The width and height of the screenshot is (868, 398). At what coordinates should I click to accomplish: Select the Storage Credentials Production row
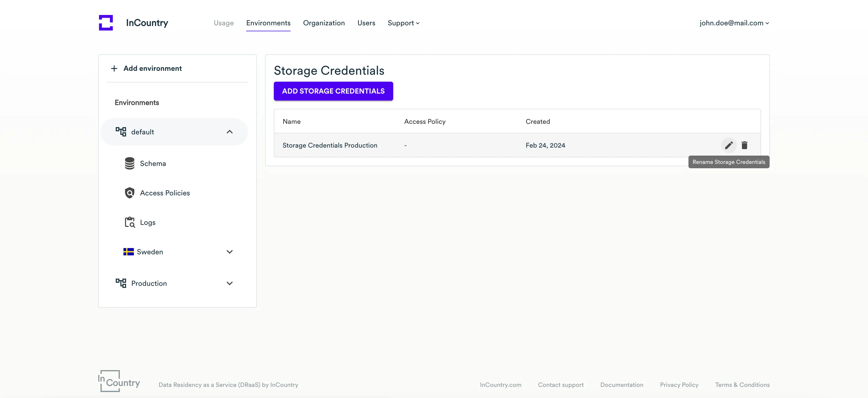330,145
